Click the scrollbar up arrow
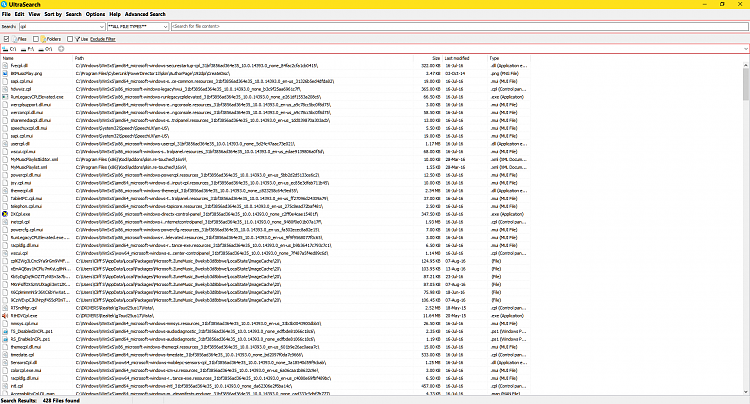Image resolution: width=750 pixels, height=404 pixels. pos(746,64)
